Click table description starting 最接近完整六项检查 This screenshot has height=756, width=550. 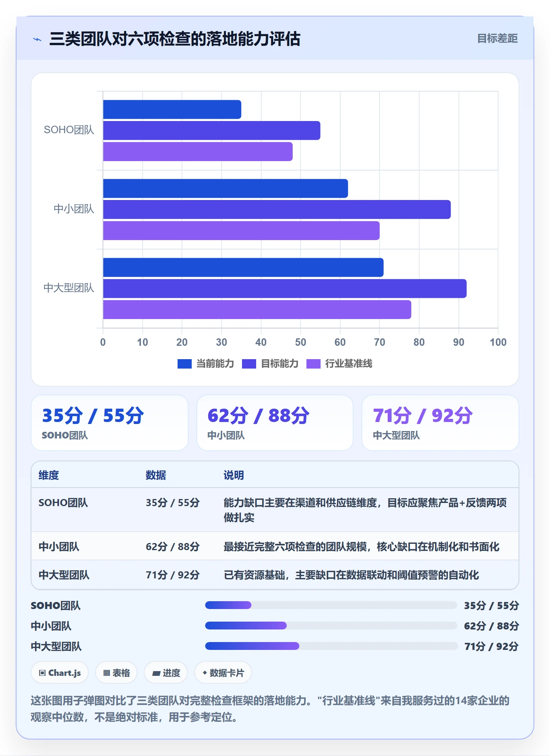[361, 547]
